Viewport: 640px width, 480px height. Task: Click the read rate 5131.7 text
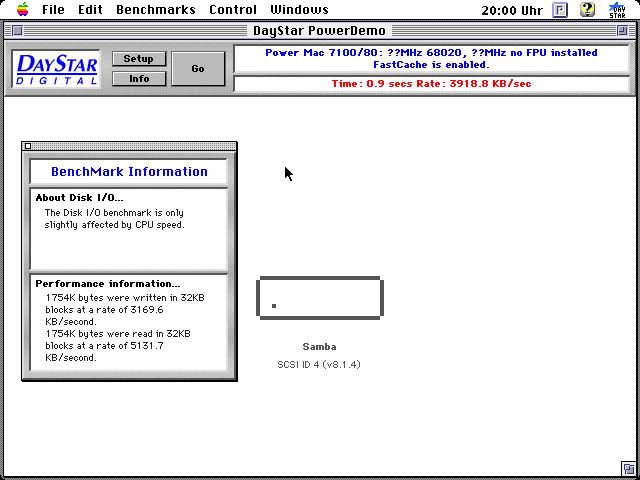[x=146, y=346]
